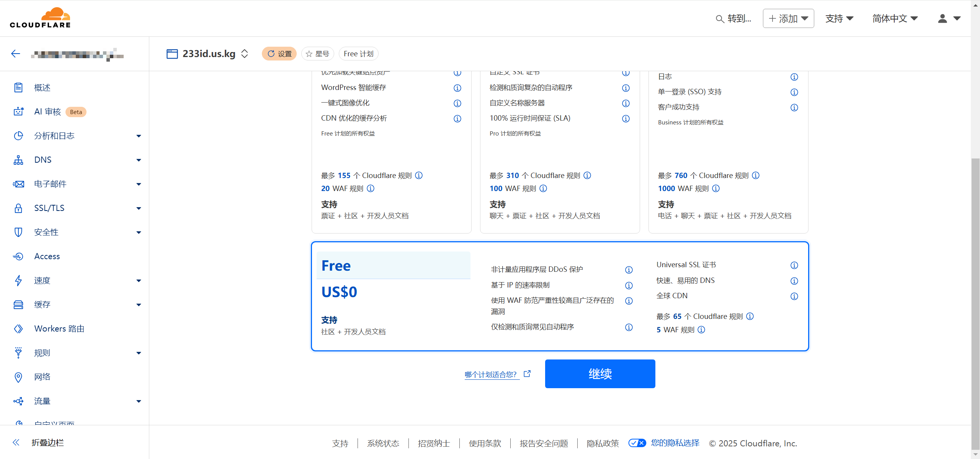The width and height of the screenshot is (980, 459).
Task: Click the DNS network icon
Action: [x=18, y=160]
